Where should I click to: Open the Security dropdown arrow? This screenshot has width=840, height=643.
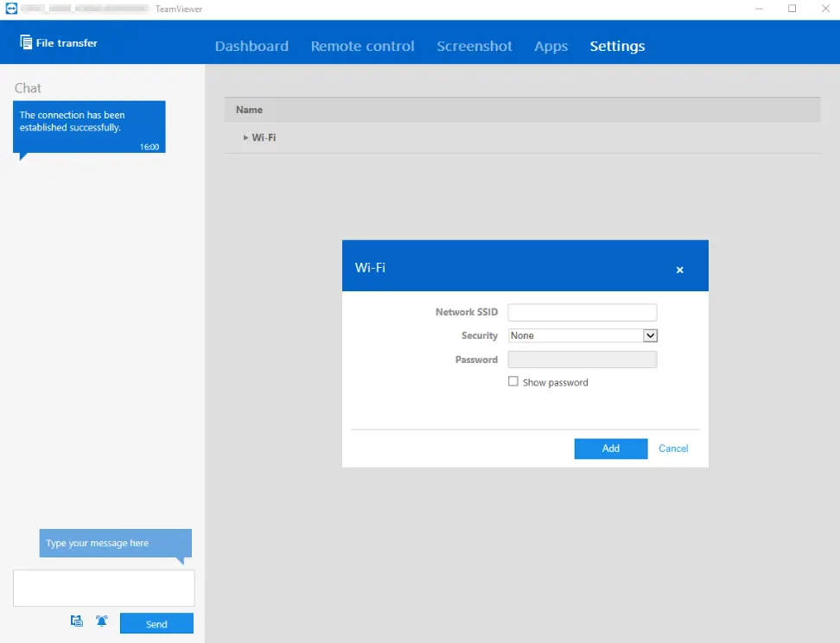[650, 335]
